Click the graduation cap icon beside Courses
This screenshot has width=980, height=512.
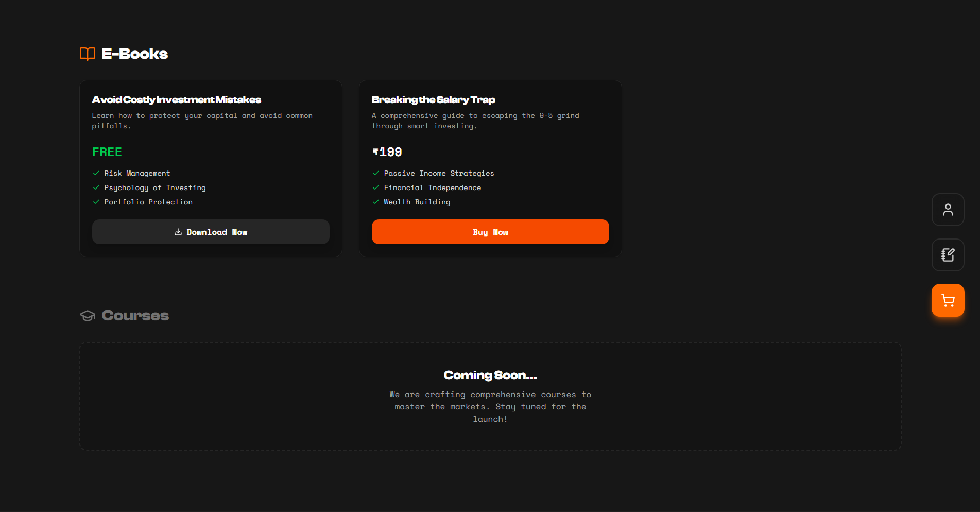[x=88, y=316]
